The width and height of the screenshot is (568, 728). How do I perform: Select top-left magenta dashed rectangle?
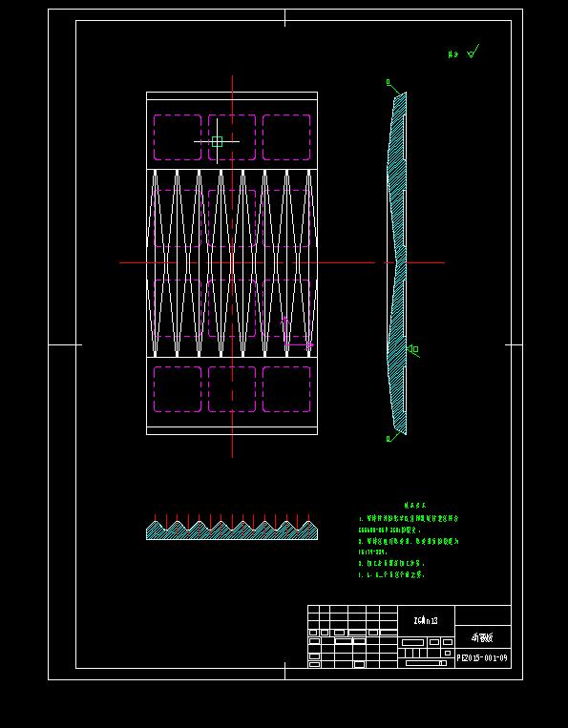click(x=178, y=137)
